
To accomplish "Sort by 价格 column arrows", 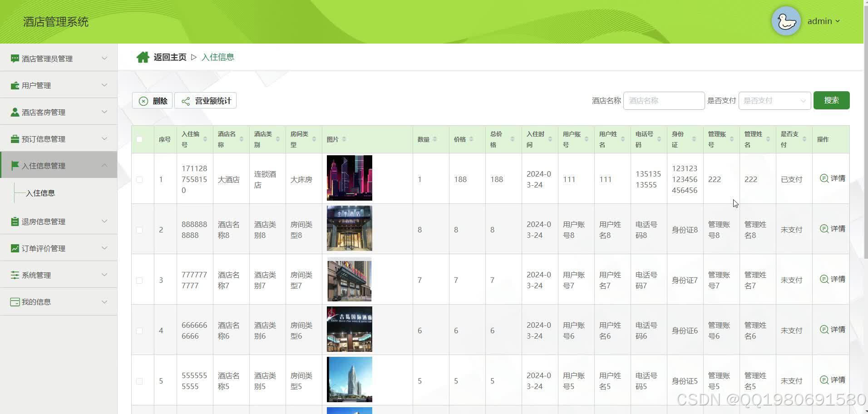I will point(471,139).
